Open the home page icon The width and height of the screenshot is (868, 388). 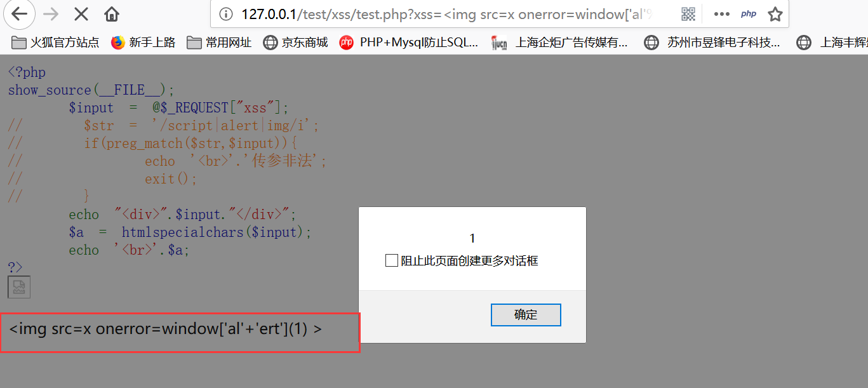point(112,14)
